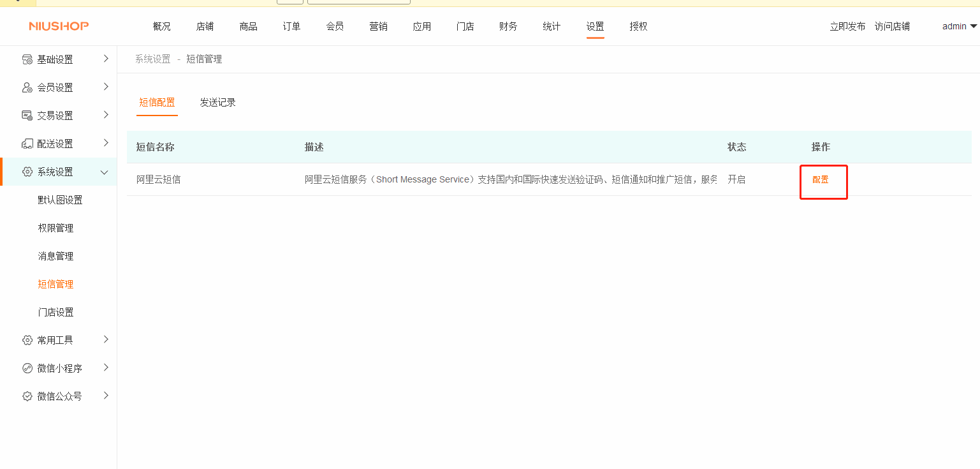980x469 pixels.
Task: Click the 访问店铺 link
Action: [x=893, y=27]
